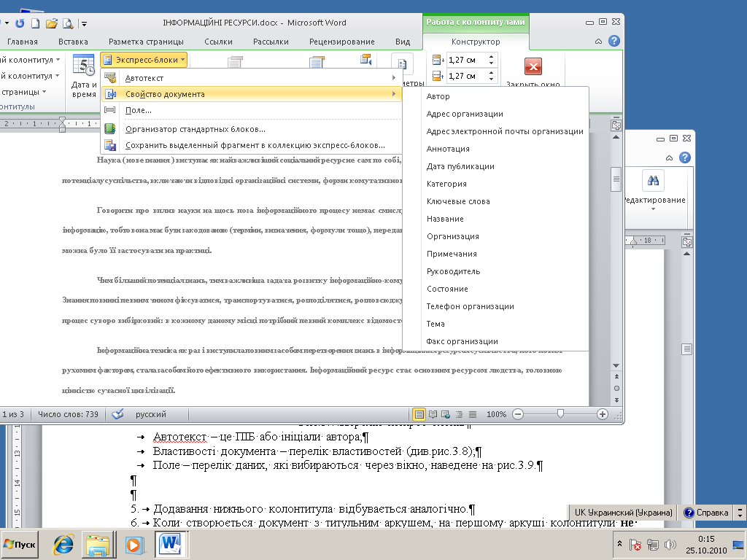This screenshot has width=747, height=560.
Task: Open the Вид ribbon tab
Action: pos(403,42)
